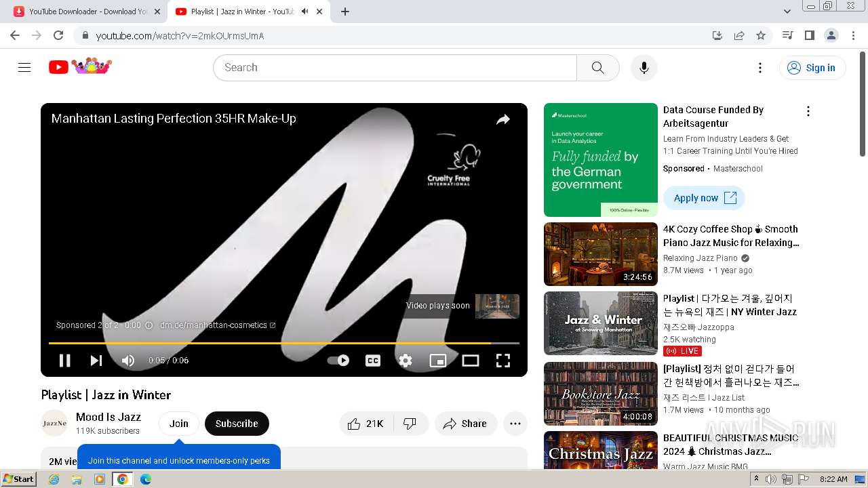Launch Internet Explorer from taskbar

click(x=54, y=479)
